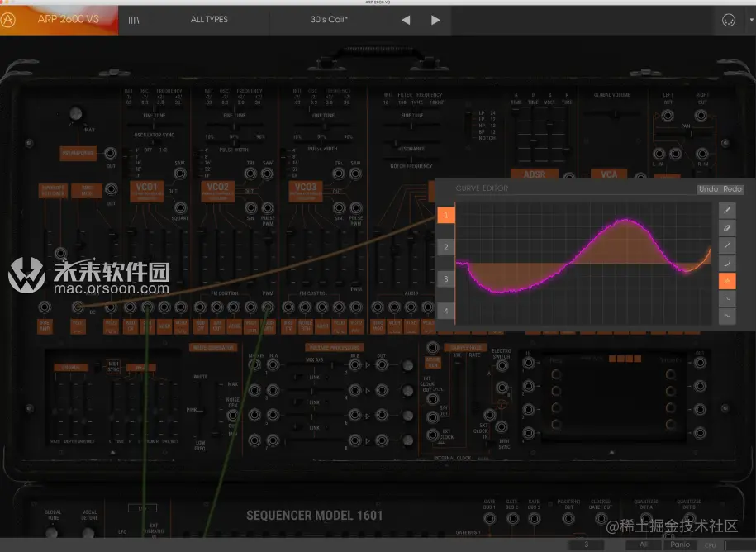The height and width of the screenshot is (552, 756).
Task: Click the Panic button
Action: (x=680, y=545)
